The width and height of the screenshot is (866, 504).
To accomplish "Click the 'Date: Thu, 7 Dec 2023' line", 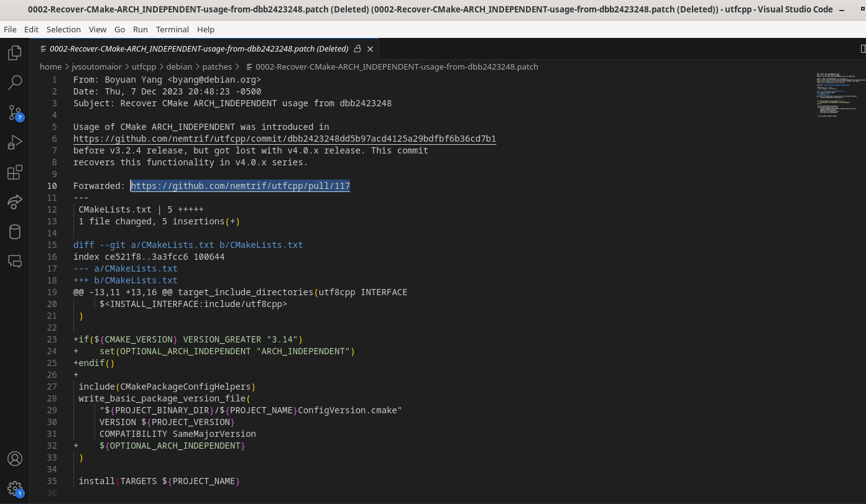I will [x=167, y=91].
